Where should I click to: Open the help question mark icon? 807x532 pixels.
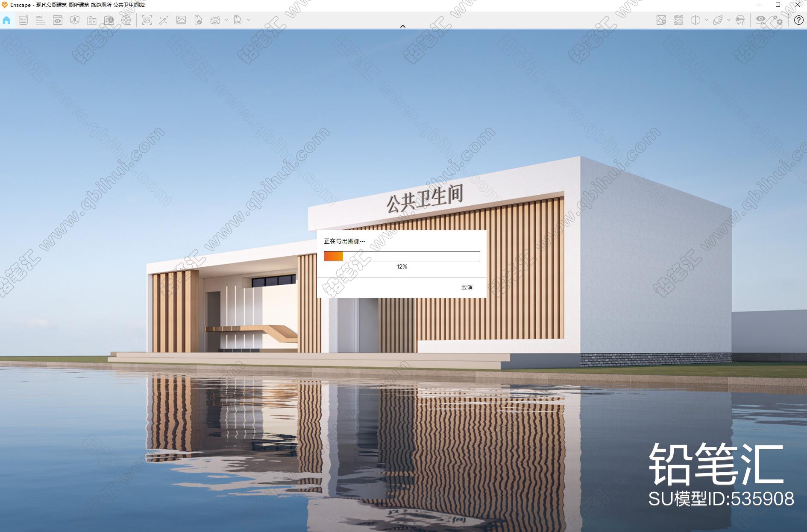[x=798, y=20]
